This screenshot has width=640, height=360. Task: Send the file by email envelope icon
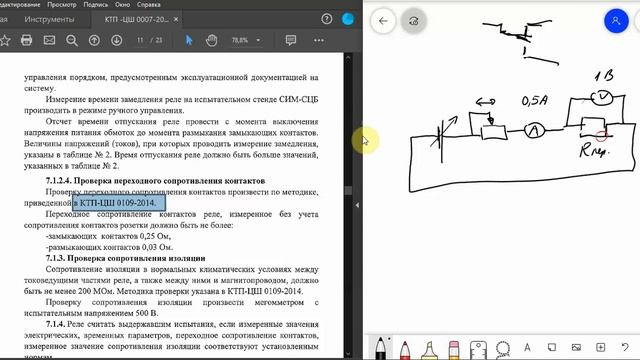pos(49,40)
